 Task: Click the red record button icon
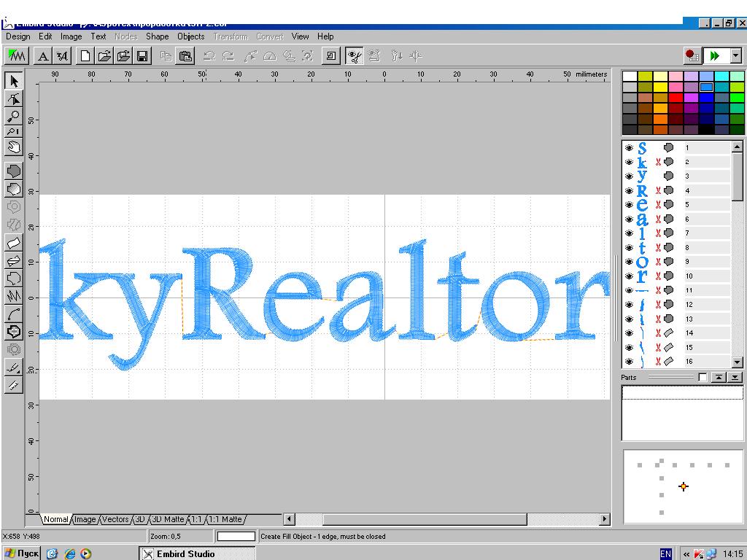(x=692, y=55)
